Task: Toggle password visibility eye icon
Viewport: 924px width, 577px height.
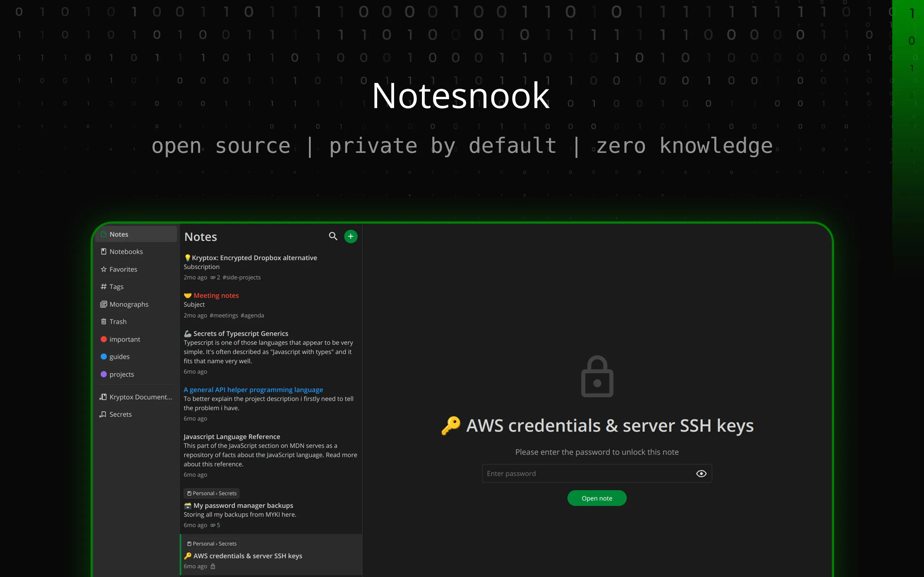Action: coord(701,474)
